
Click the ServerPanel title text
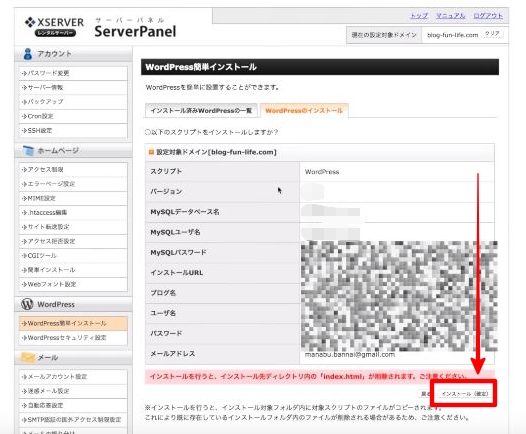(135, 32)
